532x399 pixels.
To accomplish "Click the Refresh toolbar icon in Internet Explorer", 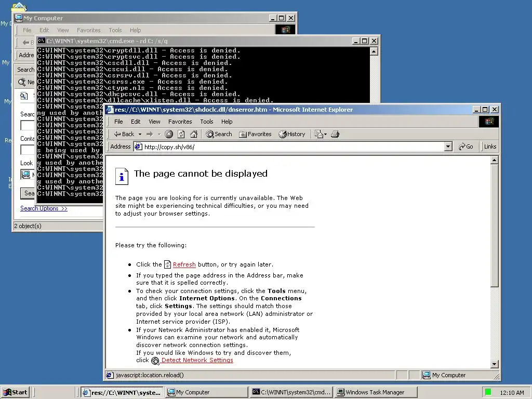I will point(181,134).
